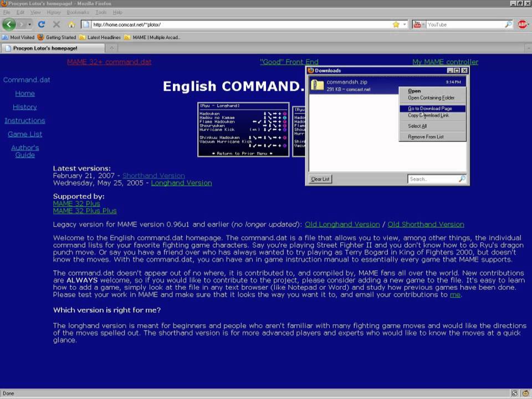The height and width of the screenshot is (399, 532).
Task: Click the Adblock Plus ABP icon
Action: tap(523, 24)
